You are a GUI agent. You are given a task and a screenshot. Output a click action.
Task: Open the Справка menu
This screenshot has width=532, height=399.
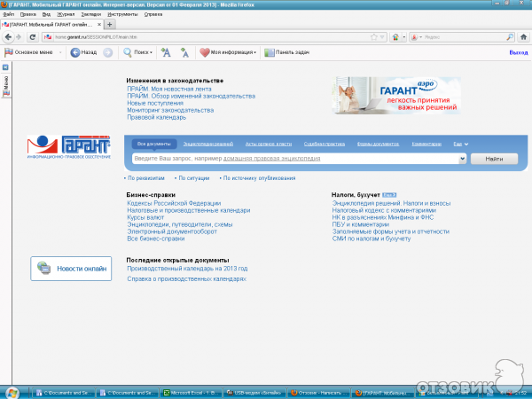(x=153, y=14)
